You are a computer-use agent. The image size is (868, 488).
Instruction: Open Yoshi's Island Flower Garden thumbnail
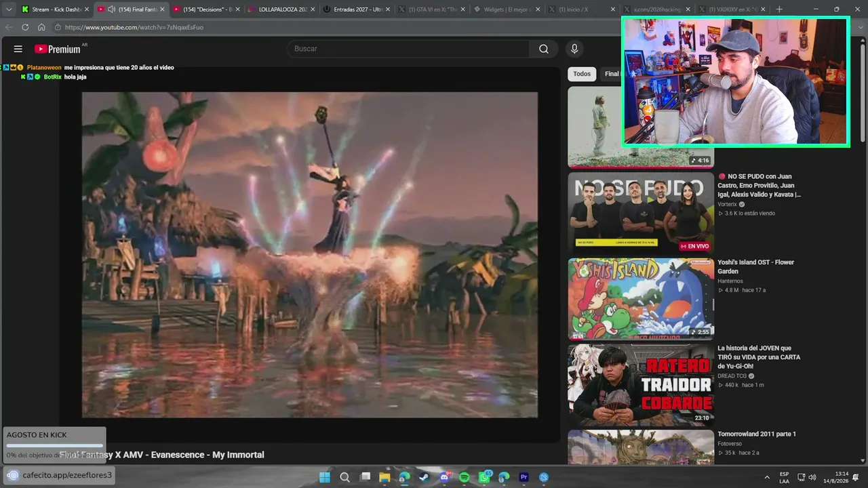tap(641, 298)
